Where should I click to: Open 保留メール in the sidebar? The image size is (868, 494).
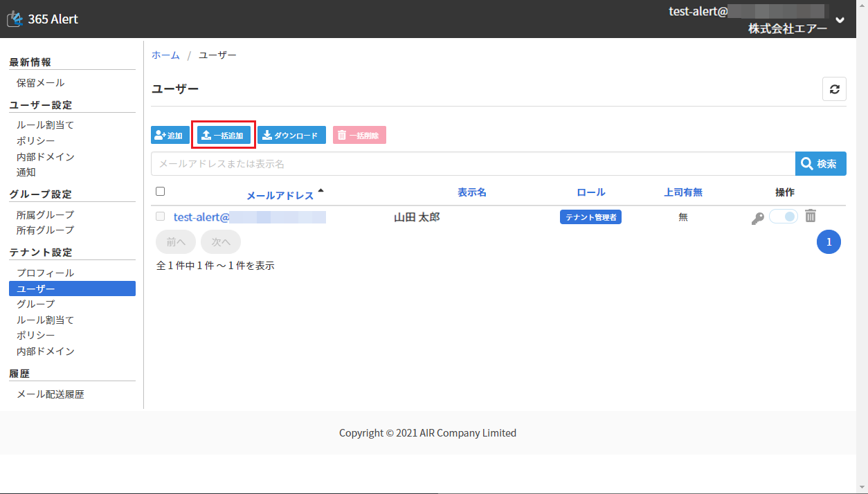pos(40,82)
